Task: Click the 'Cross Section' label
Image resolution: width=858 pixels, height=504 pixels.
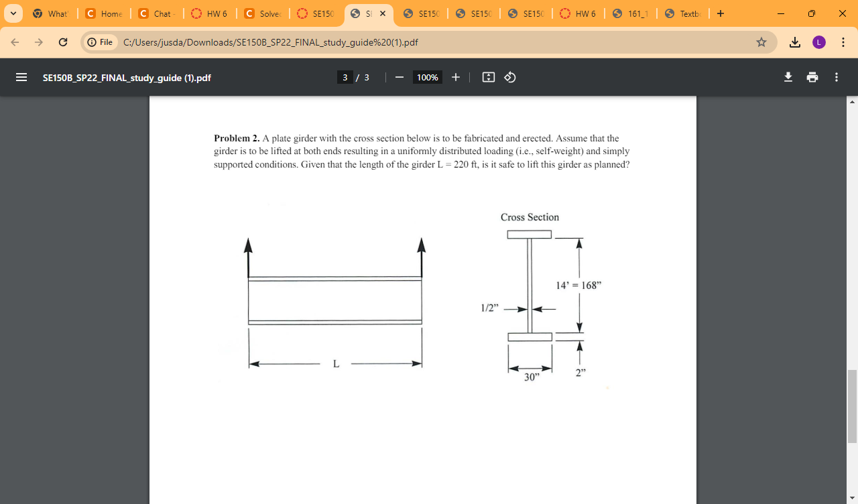Action: (530, 217)
